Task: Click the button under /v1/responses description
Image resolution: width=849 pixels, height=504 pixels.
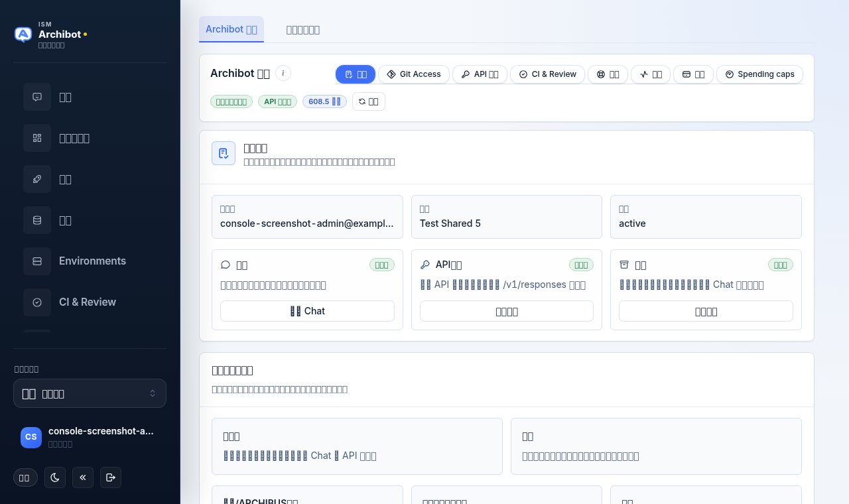Action: point(507,311)
